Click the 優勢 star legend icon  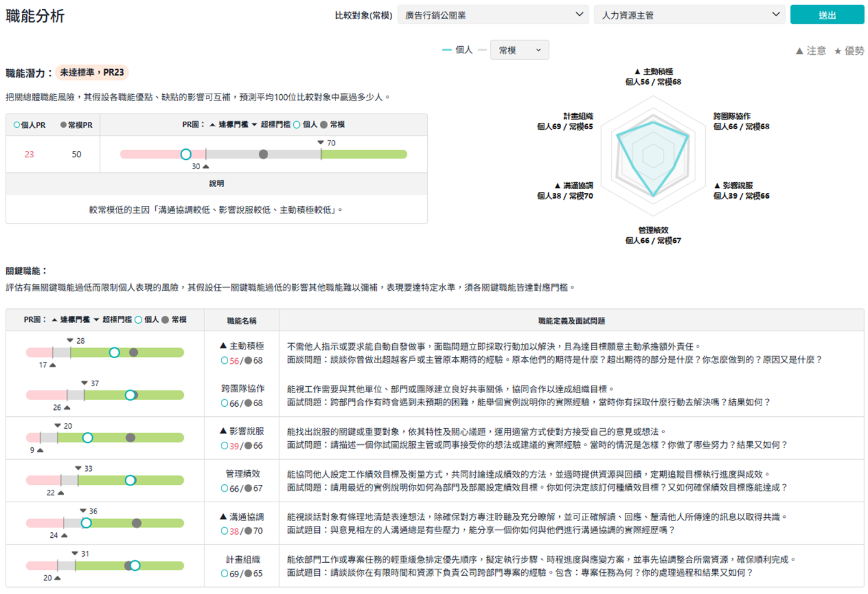[837, 51]
